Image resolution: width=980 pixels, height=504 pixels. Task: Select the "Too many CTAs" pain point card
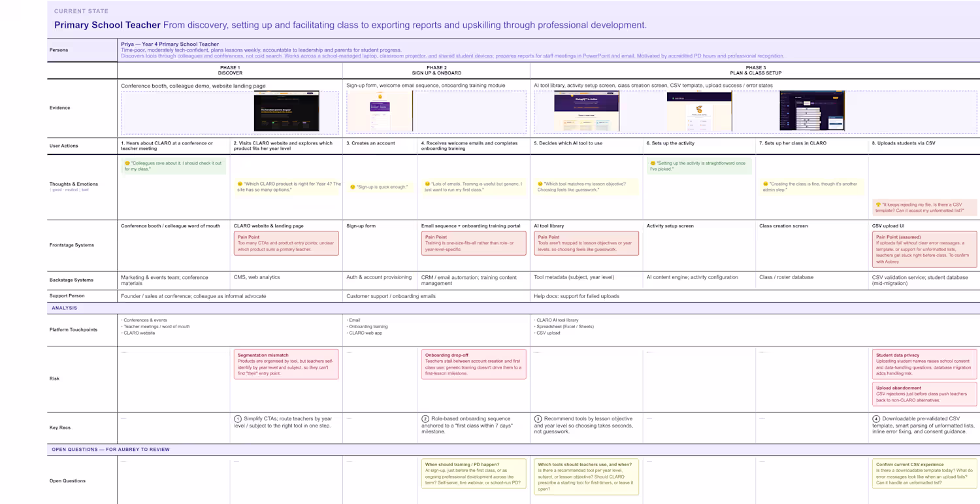tap(286, 243)
